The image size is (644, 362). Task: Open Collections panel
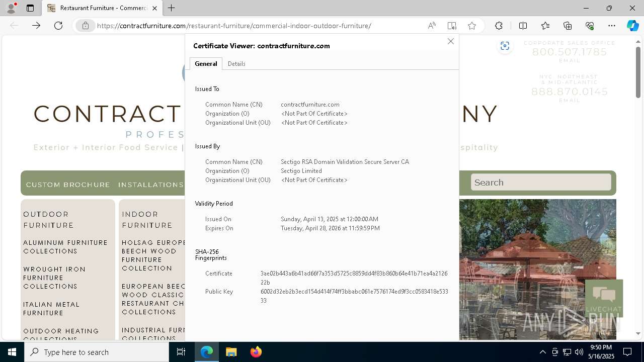568,26
